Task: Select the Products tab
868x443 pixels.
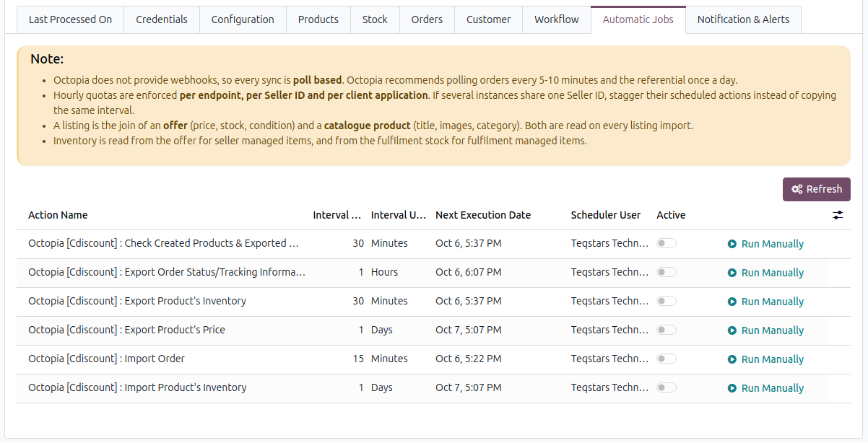Action: (318, 19)
